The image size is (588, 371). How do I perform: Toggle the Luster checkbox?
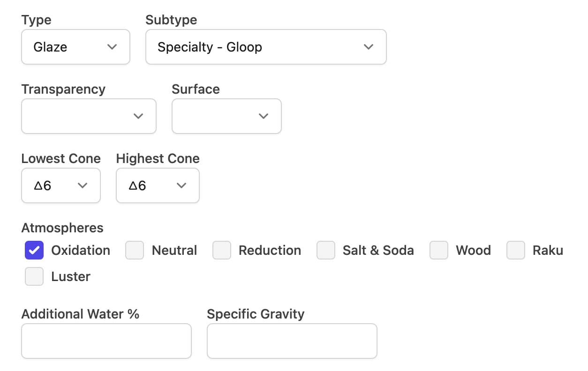click(x=34, y=276)
